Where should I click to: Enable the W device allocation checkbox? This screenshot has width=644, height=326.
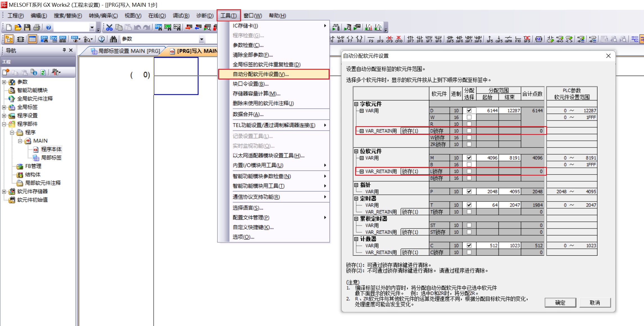point(469,117)
